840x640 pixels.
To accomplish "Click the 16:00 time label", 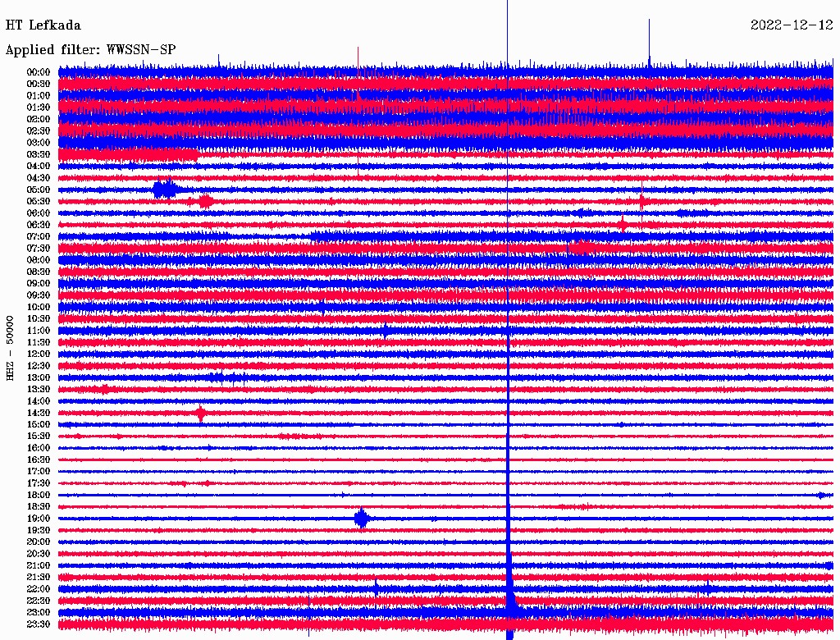I will click(39, 448).
